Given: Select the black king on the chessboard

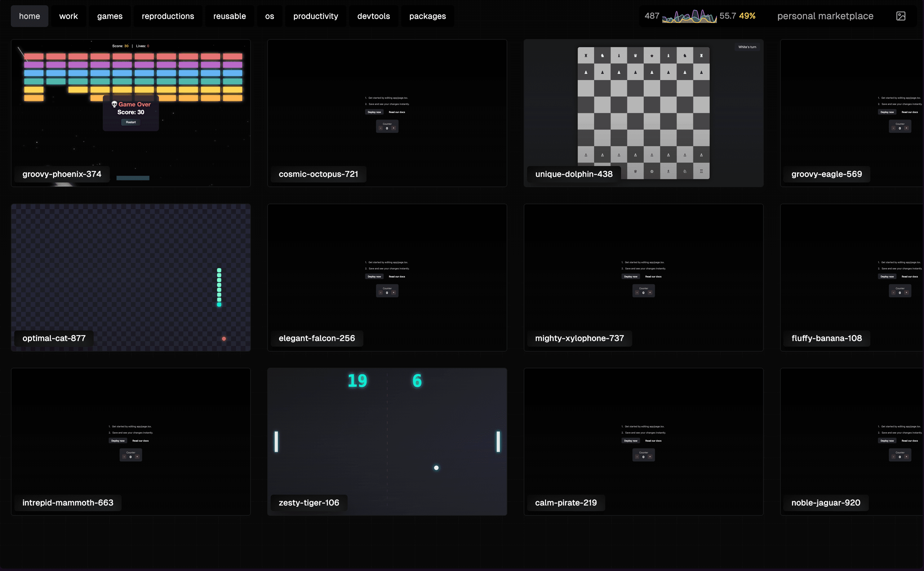Looking at the screenshot, I should pyautogui.click(x=652, y=56).
